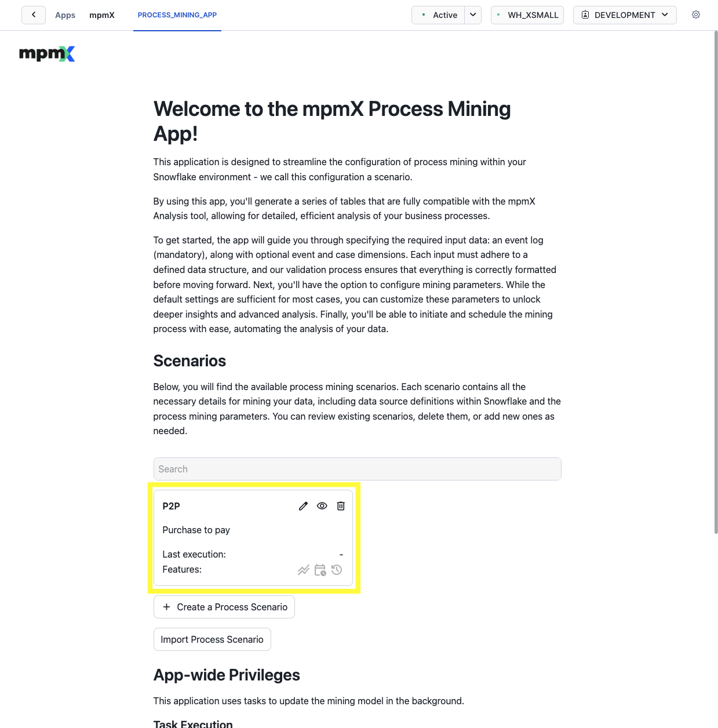Click Create a Process Scenario
This screenshot has height=728, width=718.
(224, 607)
